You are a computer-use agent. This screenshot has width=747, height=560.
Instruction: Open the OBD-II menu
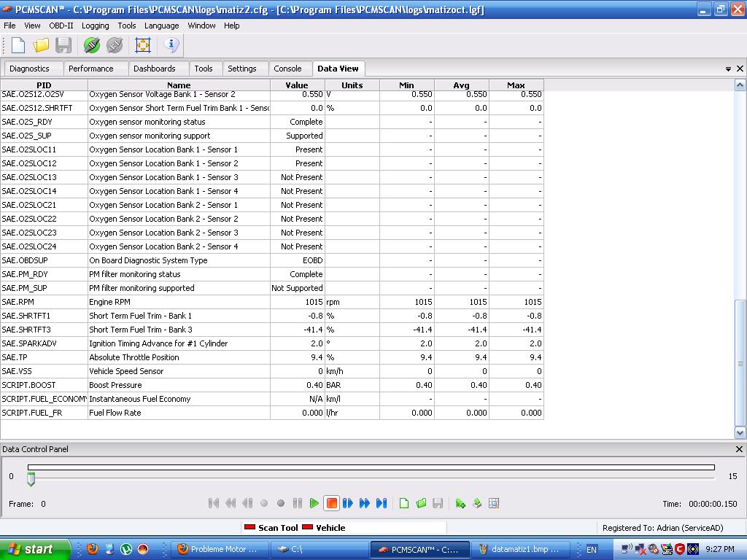tap(61, 26)
